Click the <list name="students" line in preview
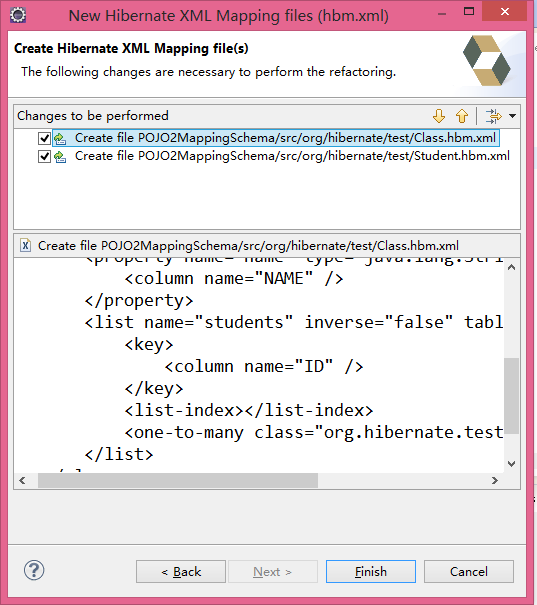 (294, 323)
